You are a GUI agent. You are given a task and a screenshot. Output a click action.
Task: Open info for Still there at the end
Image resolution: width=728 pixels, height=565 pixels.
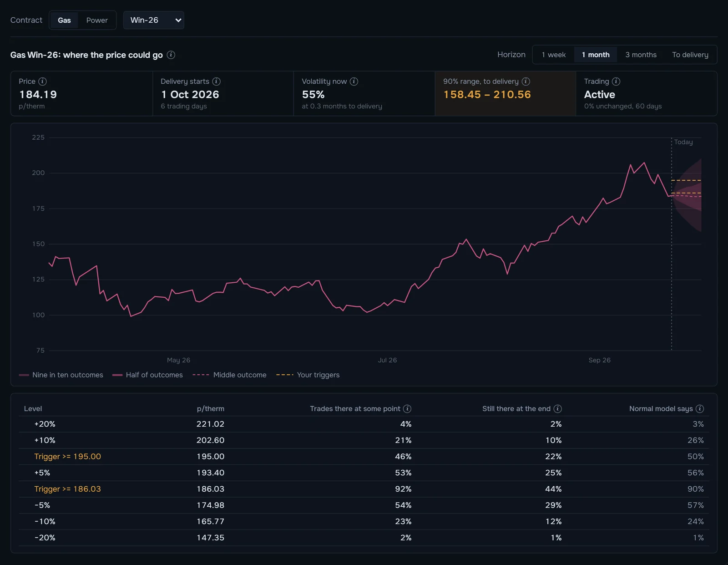click(x=557, y=409)
